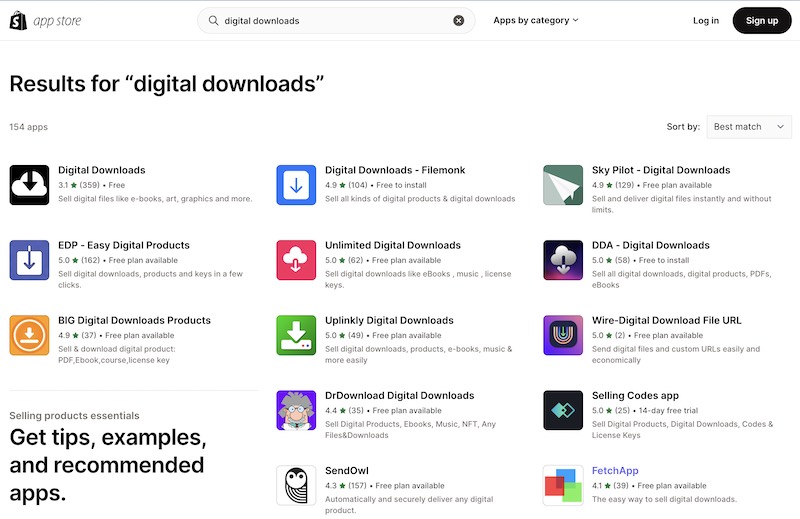The image size is (800, 519).
Task: Click the FetchApp colored squares icon
Action: (563, 485)
